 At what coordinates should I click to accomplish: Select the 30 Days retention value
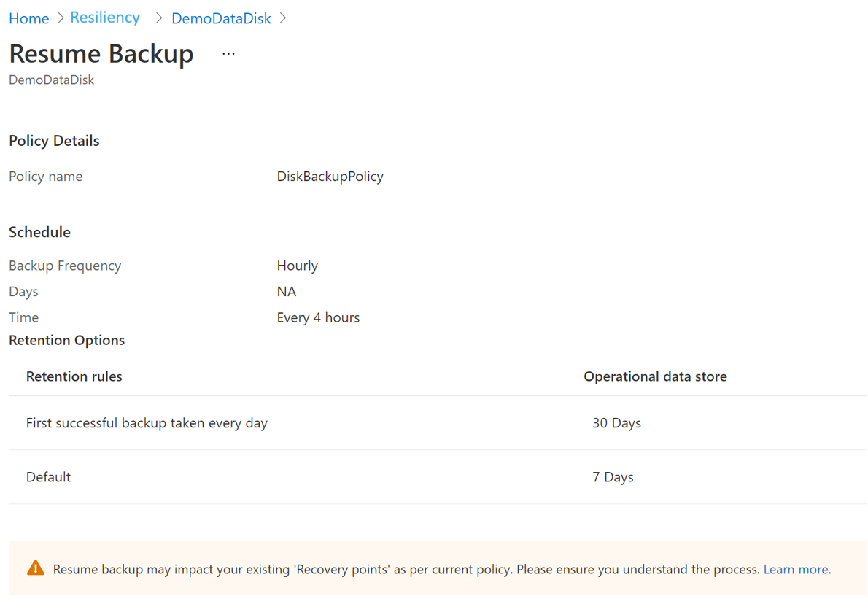(x=616, y=422)
